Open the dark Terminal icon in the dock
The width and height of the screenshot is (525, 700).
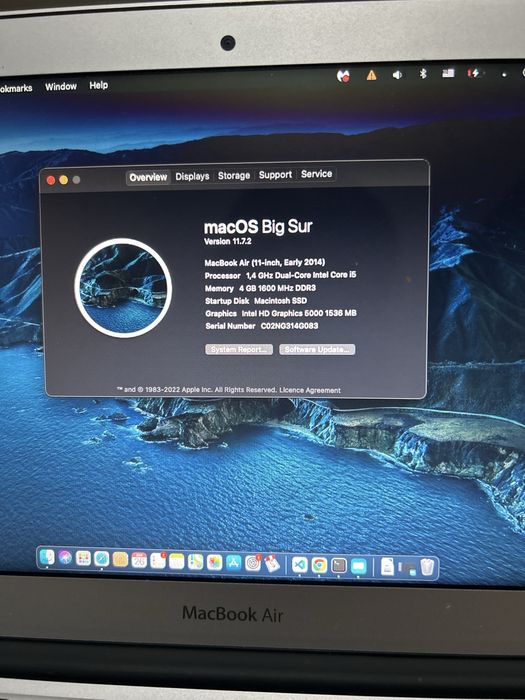[x=339, y=566]
